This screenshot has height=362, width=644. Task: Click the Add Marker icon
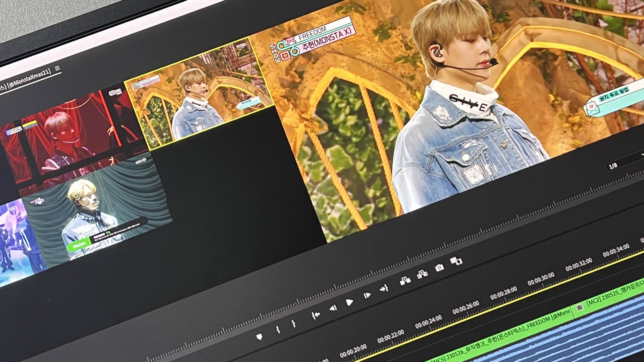[260, 337]
